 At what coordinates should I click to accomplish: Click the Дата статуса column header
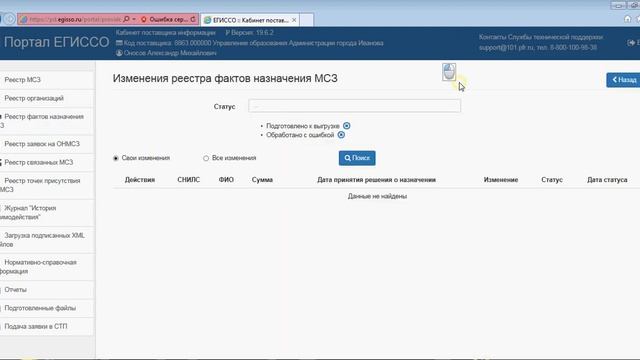click(607, 180)
